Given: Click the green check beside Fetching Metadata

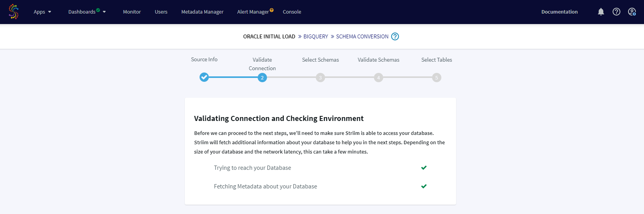Looking at the screenshot, I should click(x=424, y=186).
